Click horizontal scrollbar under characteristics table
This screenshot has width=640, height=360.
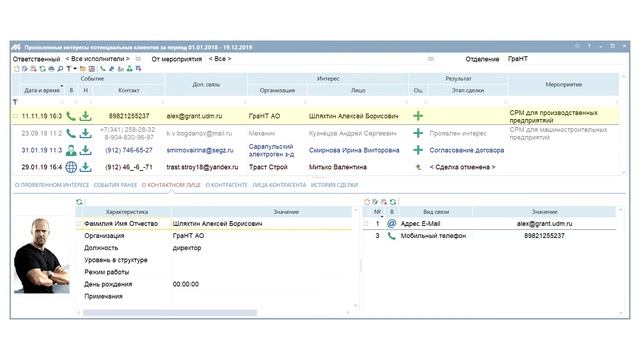pos(170,313)
